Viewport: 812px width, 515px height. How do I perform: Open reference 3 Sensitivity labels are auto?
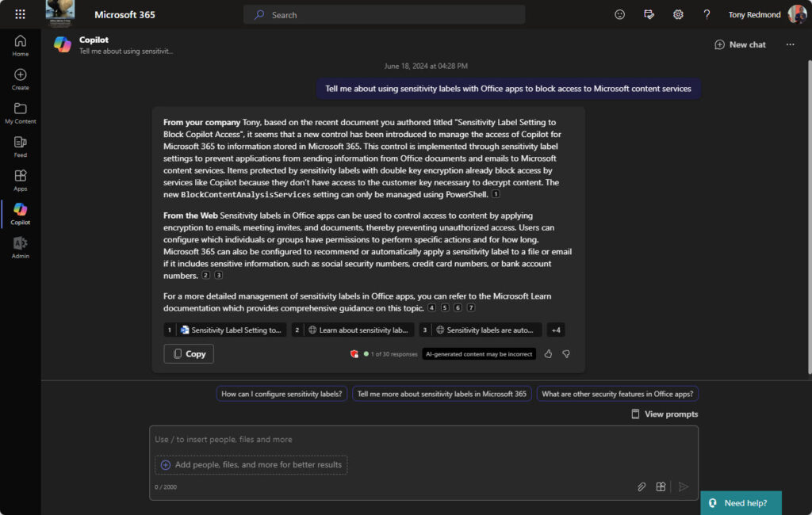coord(481,330)
